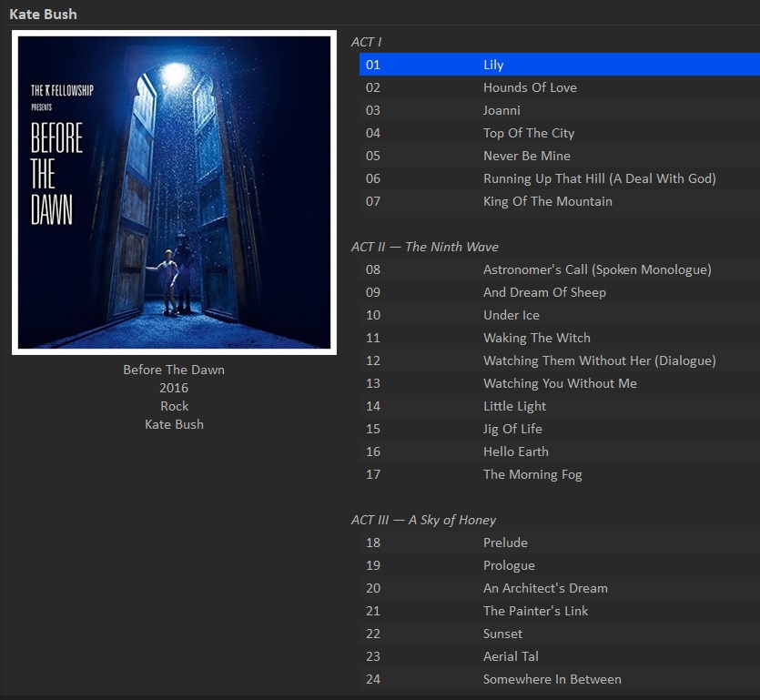
Task: Select track 14 Little Light
Action: coord(560,406)
